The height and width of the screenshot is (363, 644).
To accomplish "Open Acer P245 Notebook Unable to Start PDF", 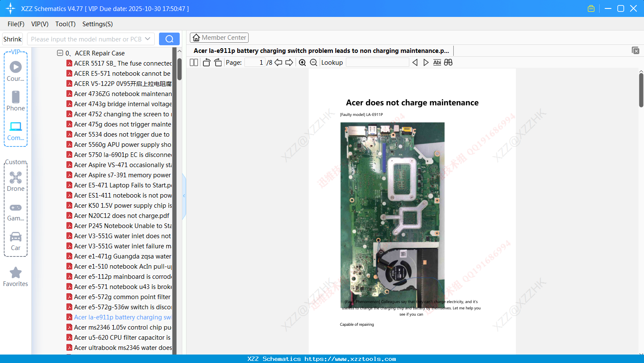I will pyautogui.click(x=119, y=226).
